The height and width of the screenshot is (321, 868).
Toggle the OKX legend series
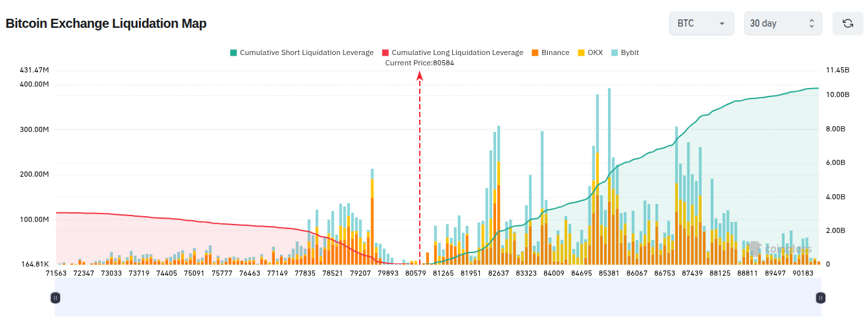(x=590, y=52)
